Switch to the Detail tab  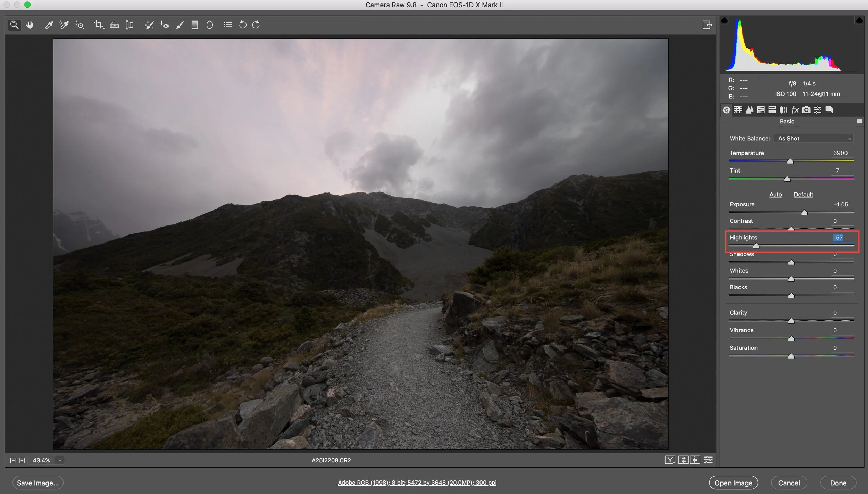[749, 110]
